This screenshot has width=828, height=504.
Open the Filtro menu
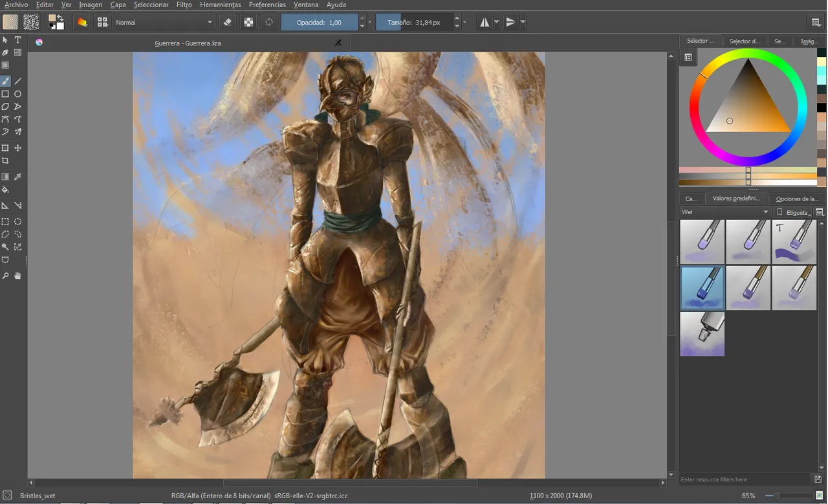tap(184, 5)
